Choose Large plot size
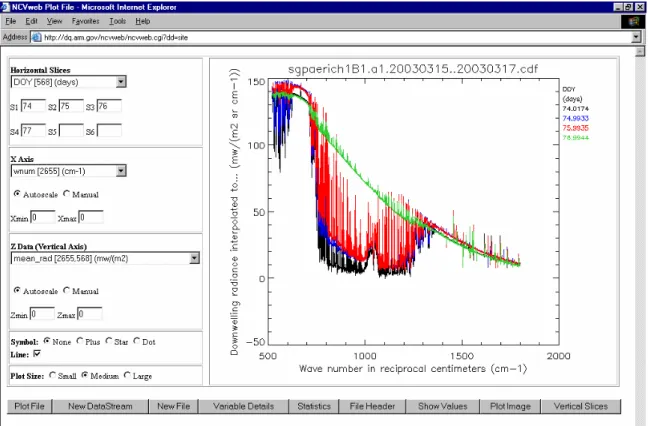 click(127, 375)
